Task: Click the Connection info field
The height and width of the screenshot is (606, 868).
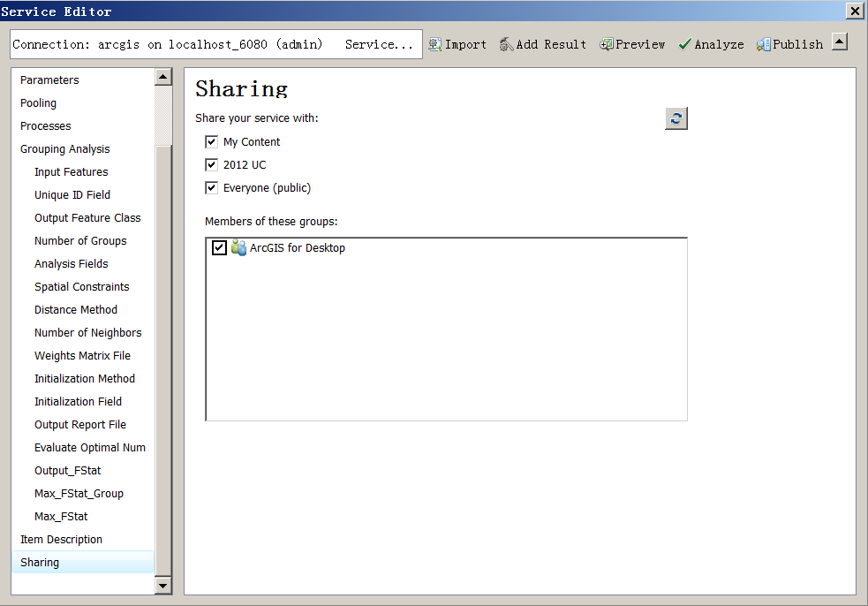Action: pyautogui.click(x=216, y=44)
